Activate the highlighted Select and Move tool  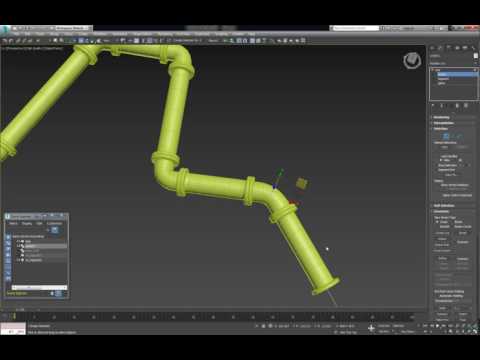tap(81, 41)
